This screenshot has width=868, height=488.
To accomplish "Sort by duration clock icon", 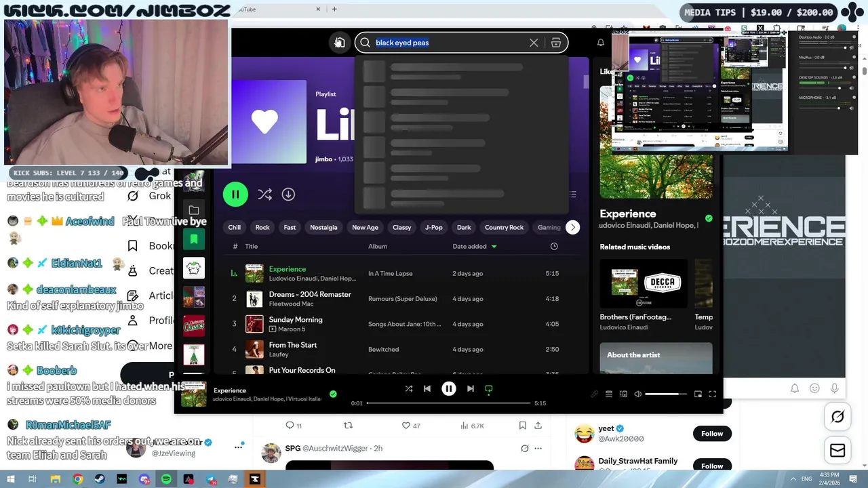I will tap(554, 247).
